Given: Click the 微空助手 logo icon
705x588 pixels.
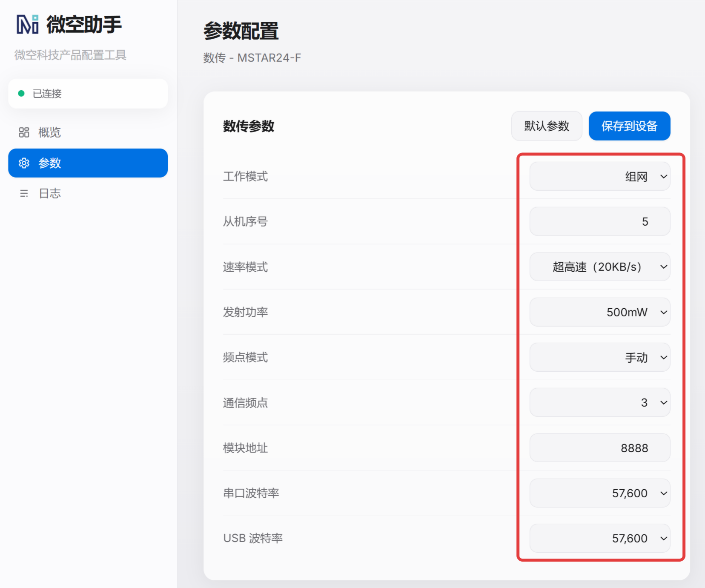Looking at the screenshot, I should click(28, 24).
